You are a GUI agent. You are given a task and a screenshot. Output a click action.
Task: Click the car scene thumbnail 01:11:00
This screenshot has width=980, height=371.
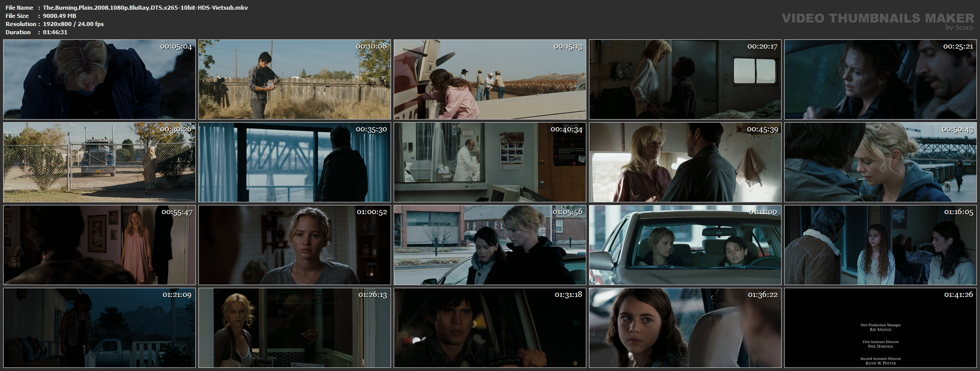point(685,245)
